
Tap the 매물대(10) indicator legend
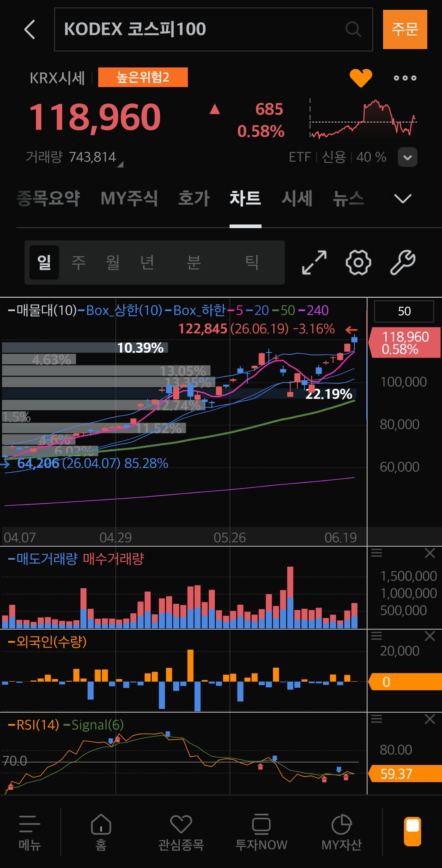(42, 311)
